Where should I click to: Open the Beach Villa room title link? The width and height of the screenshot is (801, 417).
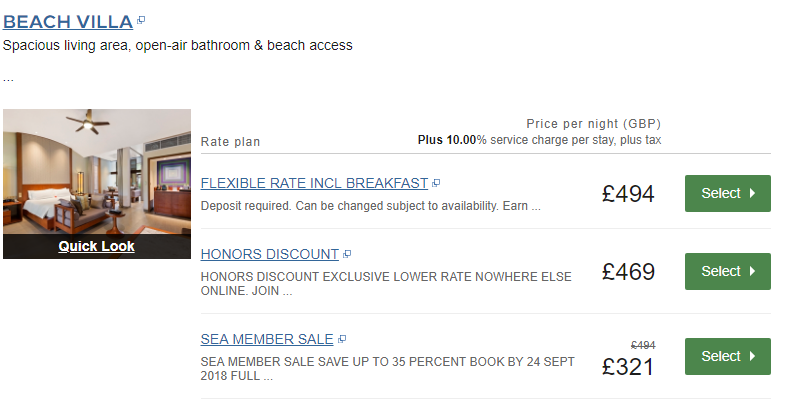[x=67, y=21]
